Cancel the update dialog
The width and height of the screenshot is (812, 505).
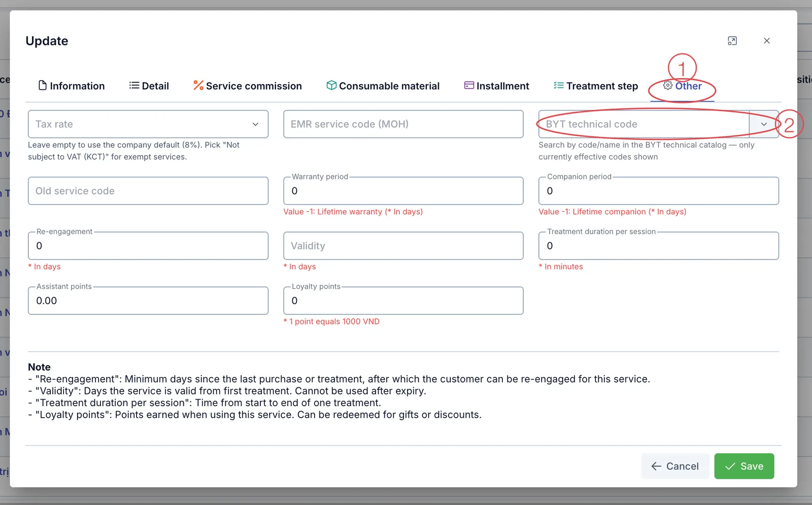tap(675, 466)
